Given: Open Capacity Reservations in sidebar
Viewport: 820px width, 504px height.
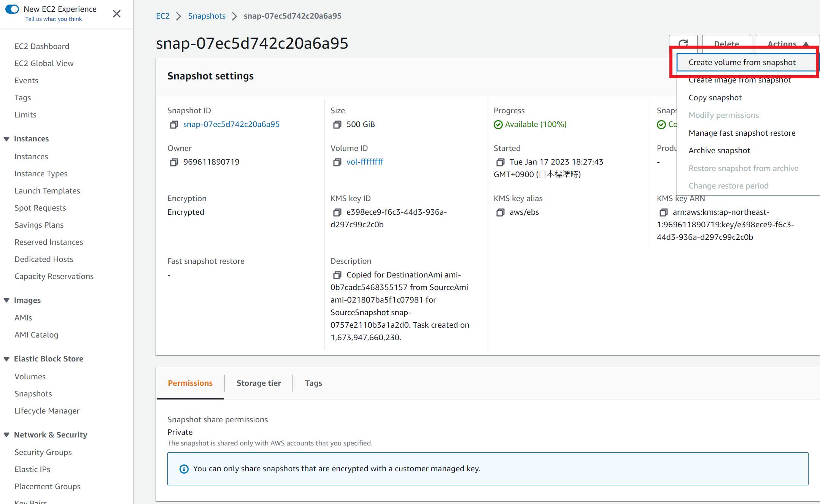Looking at the screenshot, I should [54, 276].
